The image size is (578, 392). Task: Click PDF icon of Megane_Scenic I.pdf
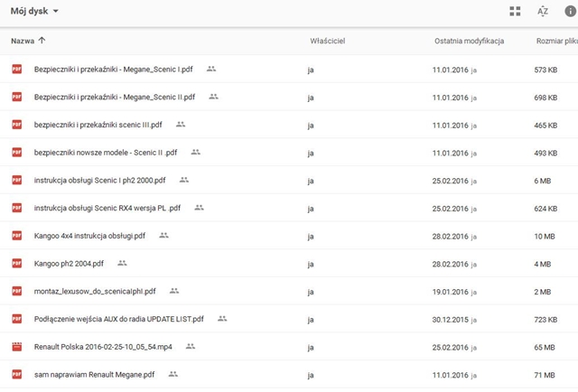(x=17, y=69)
